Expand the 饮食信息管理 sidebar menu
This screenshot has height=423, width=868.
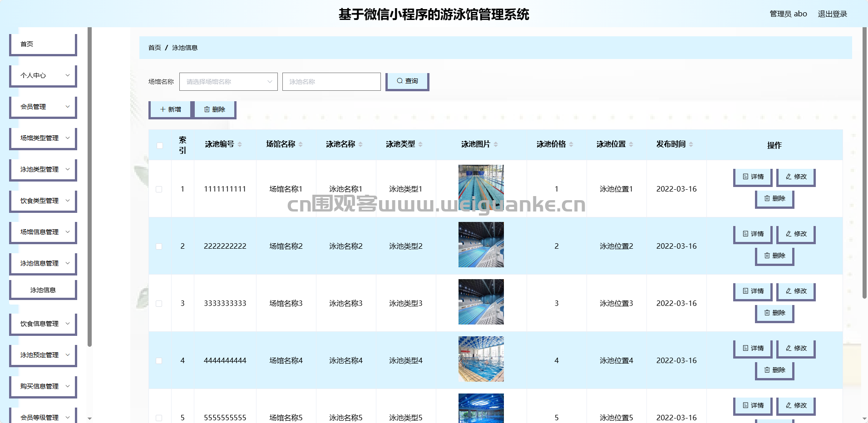[43, 324]
